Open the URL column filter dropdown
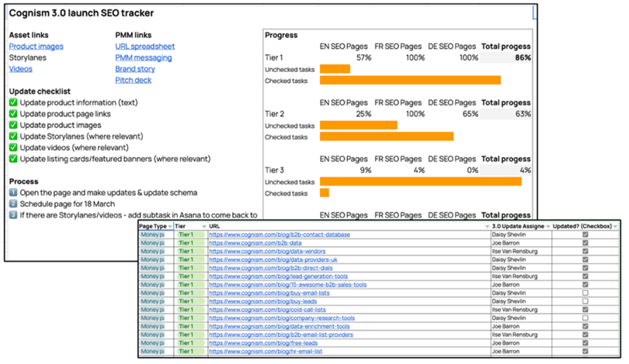The image size is (629, 364). tap(487, 227)
